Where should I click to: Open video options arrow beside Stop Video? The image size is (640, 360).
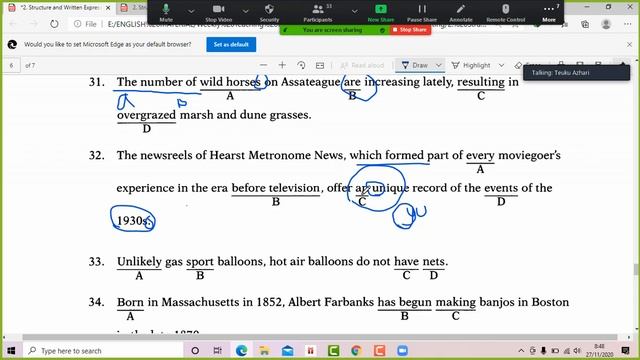pyautogui.click(x=245, y=11)
